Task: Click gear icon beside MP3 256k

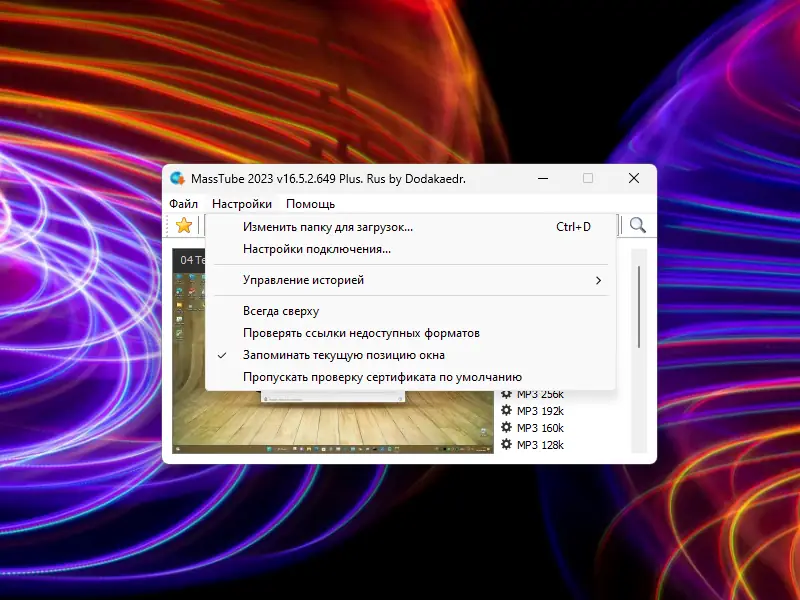Action: pos(506,394)
